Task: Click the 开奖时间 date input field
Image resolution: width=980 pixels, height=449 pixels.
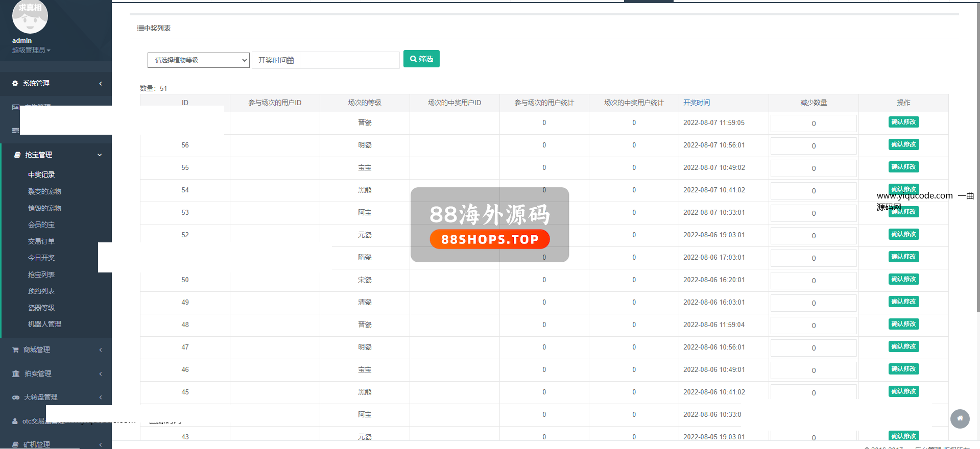Action: (349, 60)
